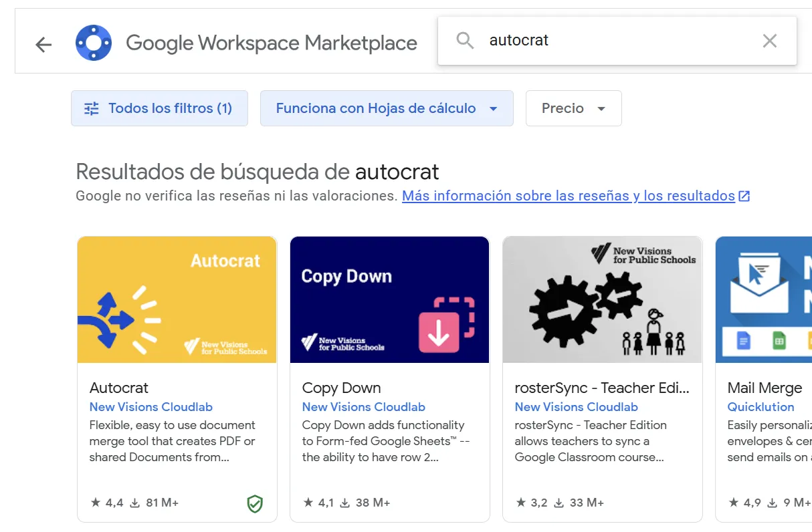
Task: Click the star rating icon on Mail Merge
Action: pos(734,503)
